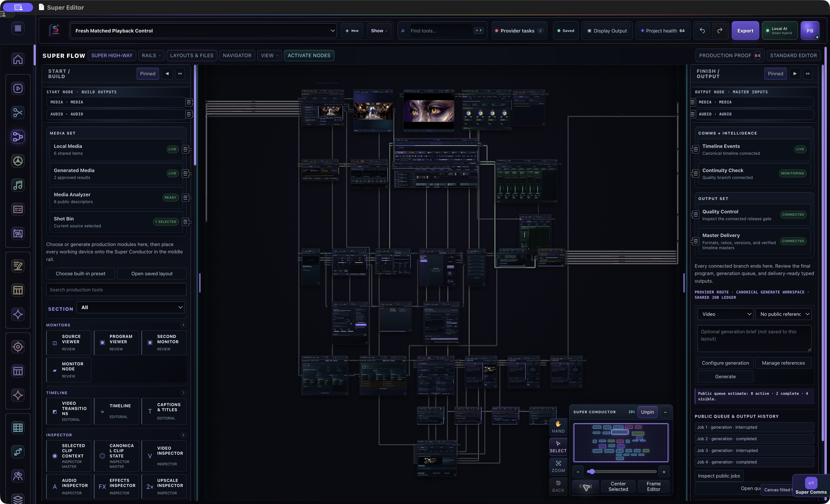This screenshot has height=504, width=830.
Task: Open the script pencil icon in sidebar
Action: (18, 266)
